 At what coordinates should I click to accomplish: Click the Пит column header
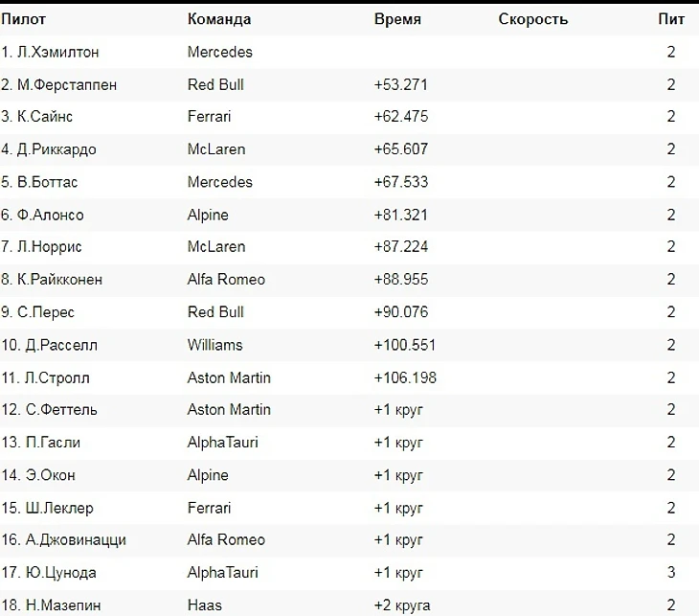point(671,19)
